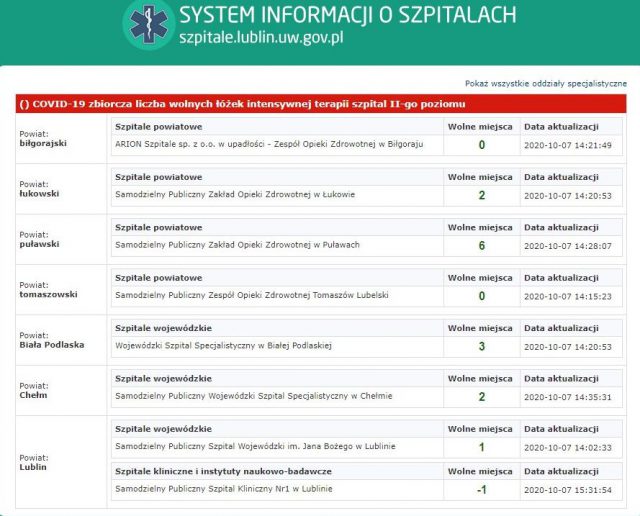
Task: Click timestamp 2020-10-07 15:31:54
Action: click(568, 490)
